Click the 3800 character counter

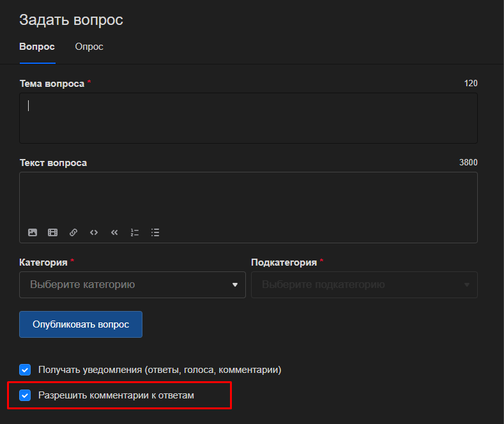[468, 163]
